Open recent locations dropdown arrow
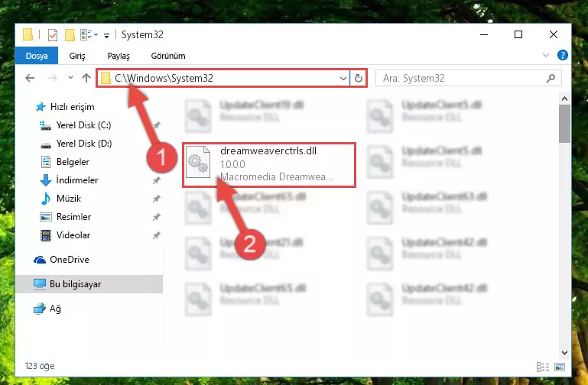Screen dimensions: 588x385 70,78
